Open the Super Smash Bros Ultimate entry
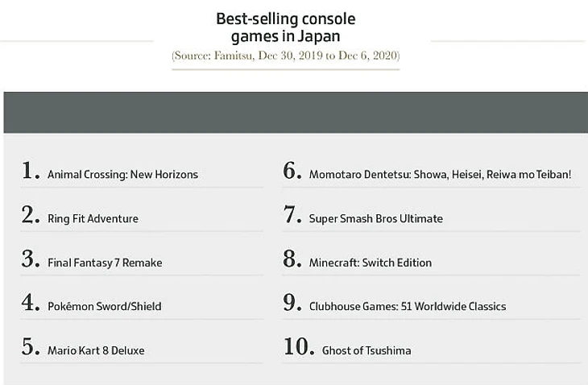The width and height of the screenshot is (588, 385). point(375,218)
